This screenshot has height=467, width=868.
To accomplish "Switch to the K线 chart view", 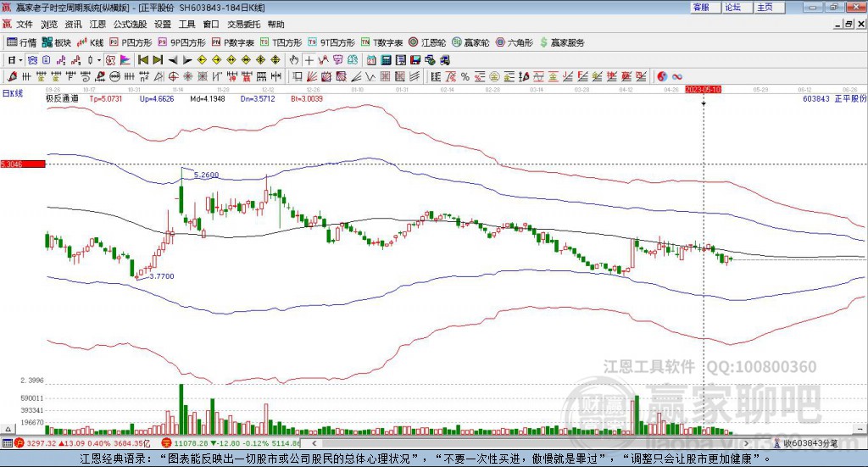I will click(90, 42).
